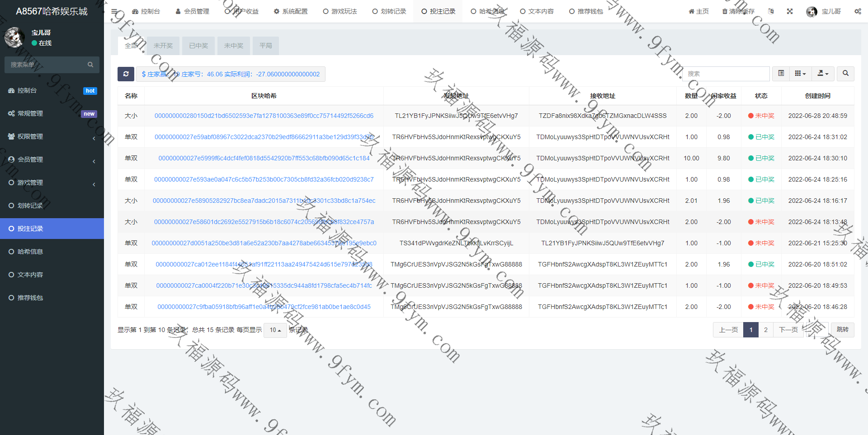
Task: Click the 跳转 jump button
Action: [842, 330]
